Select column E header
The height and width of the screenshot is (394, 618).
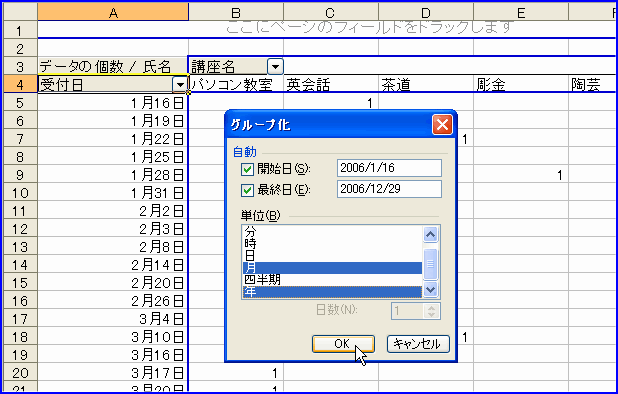click(521, 12)
